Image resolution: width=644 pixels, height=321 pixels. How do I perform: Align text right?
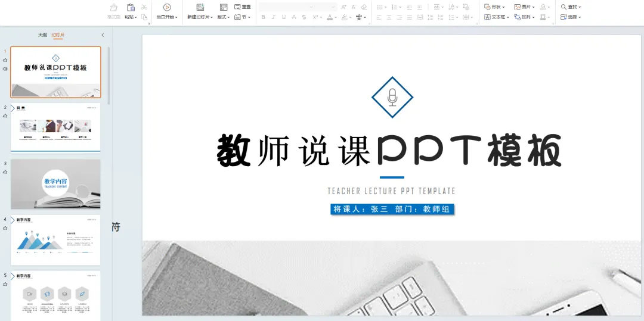pos(399,17)
